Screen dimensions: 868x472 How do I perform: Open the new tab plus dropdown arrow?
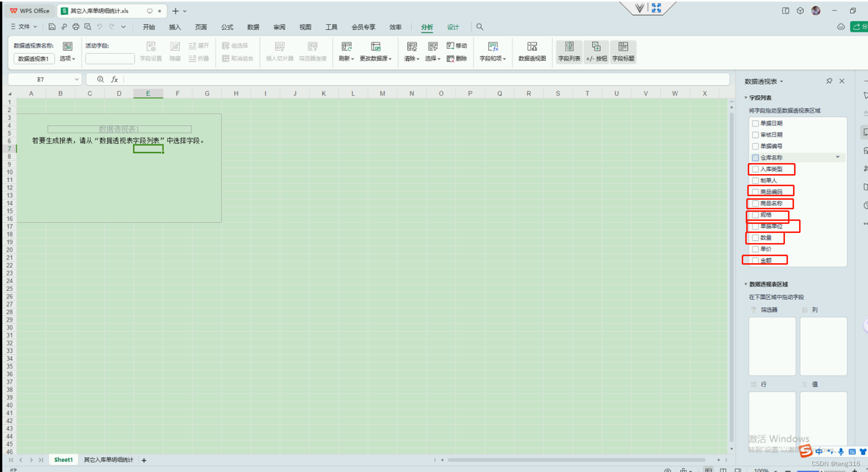[185, 11]
